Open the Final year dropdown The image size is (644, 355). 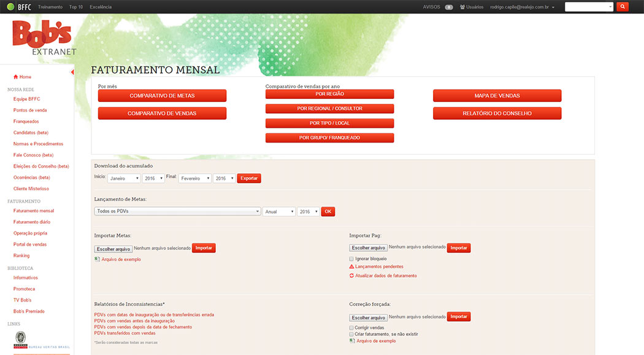point(224,178)
